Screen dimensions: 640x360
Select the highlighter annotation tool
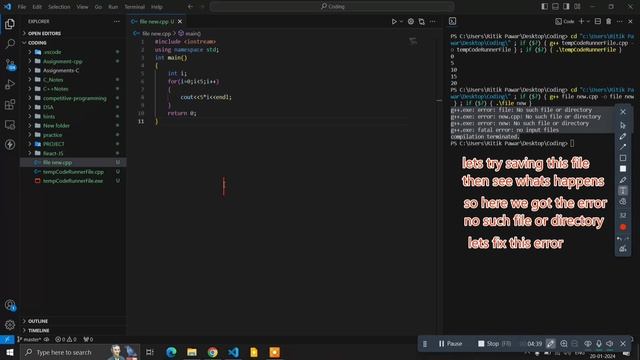coord(622,180)
